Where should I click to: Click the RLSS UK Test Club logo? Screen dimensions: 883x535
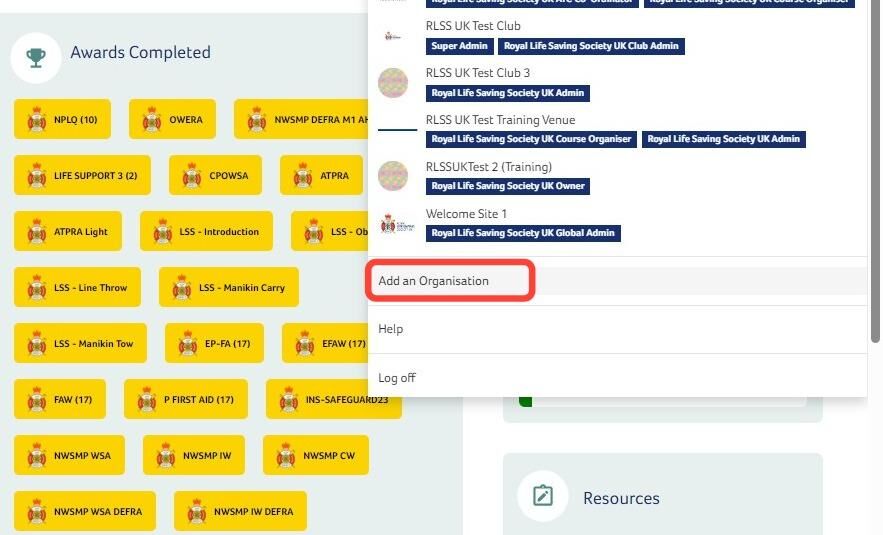coord(393,36)
